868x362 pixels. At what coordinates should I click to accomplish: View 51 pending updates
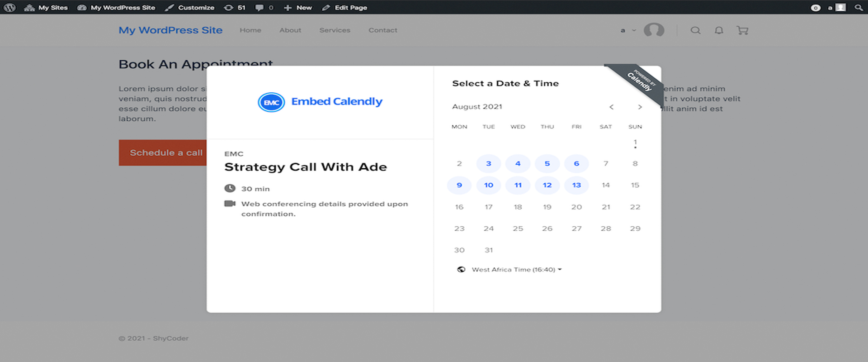(235, 7)
